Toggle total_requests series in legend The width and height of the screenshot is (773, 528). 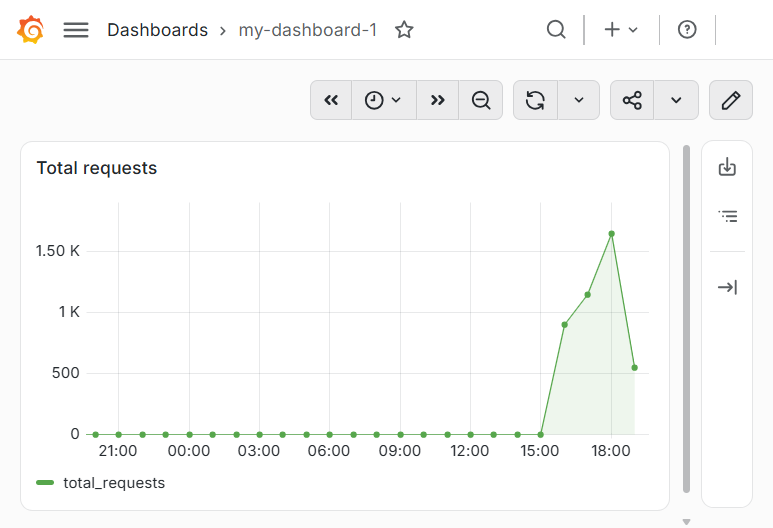[114, 483]
